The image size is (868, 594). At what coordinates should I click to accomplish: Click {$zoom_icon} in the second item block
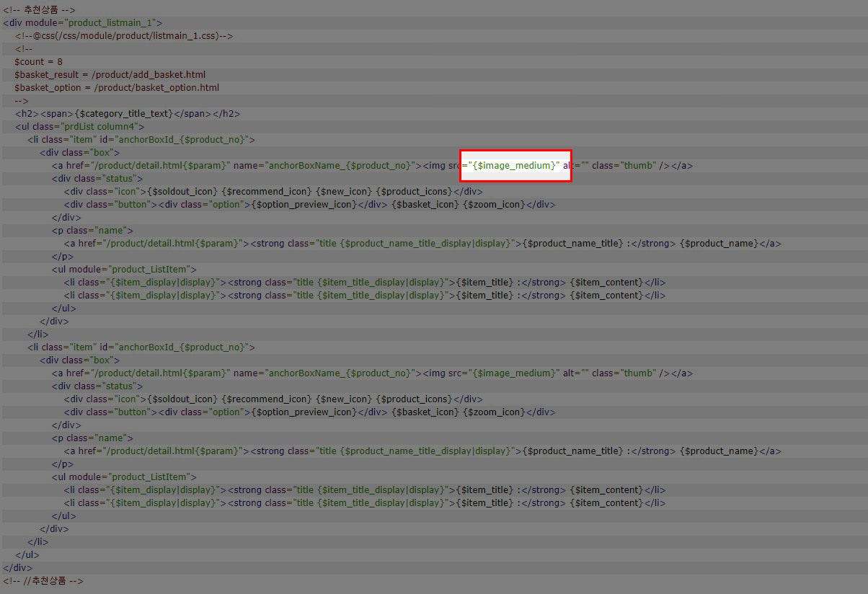pyautogui.click(x=494, y=412)
